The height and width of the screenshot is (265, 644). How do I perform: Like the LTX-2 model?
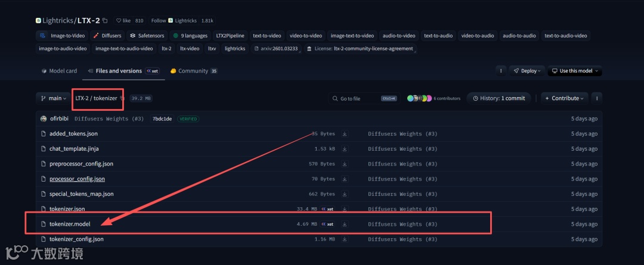pyautogui.click(x=123, y=20)
